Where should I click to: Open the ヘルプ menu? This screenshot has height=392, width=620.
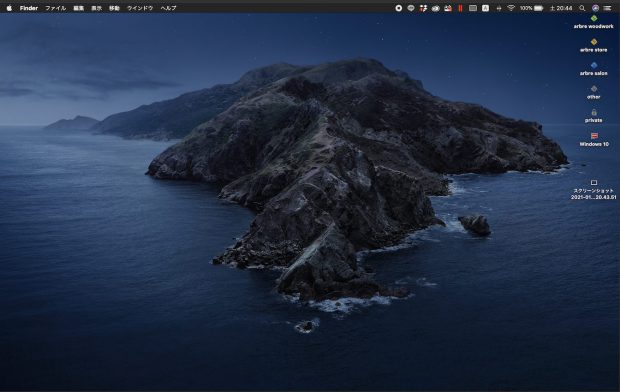coord(168,8)
